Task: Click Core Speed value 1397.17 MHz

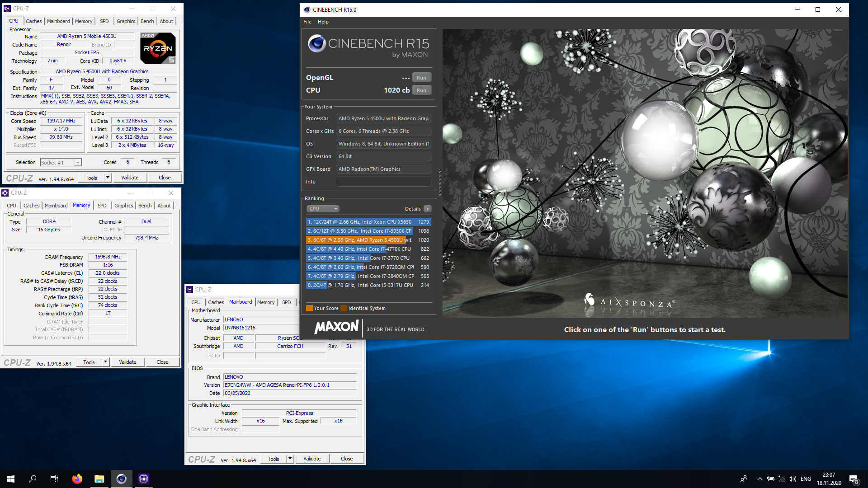Action: coord(61,121)
